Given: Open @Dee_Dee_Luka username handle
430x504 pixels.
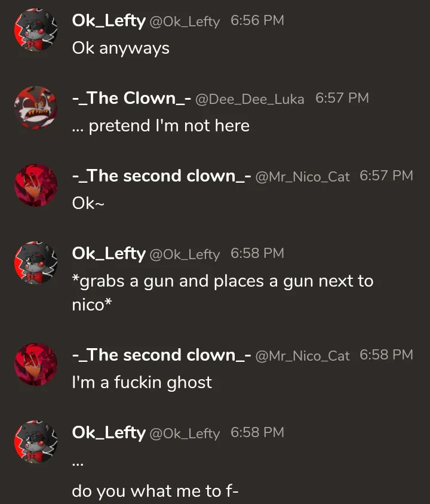Looking at the screenshot, I should point(250,99).
